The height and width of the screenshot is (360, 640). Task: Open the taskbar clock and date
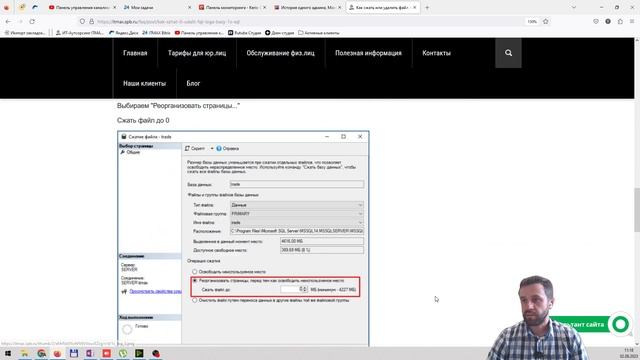(x=629, y=353)
